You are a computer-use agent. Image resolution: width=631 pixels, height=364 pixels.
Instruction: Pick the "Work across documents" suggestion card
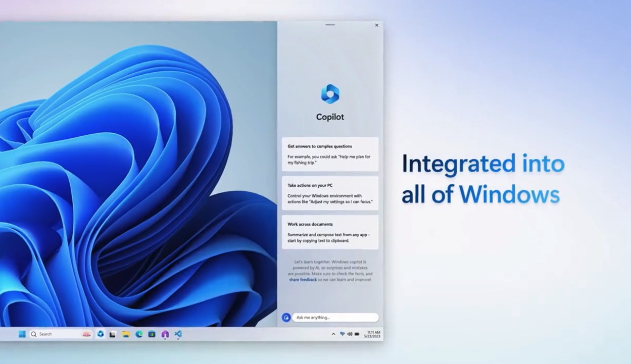pyautogui.click(x=330, y=232)
